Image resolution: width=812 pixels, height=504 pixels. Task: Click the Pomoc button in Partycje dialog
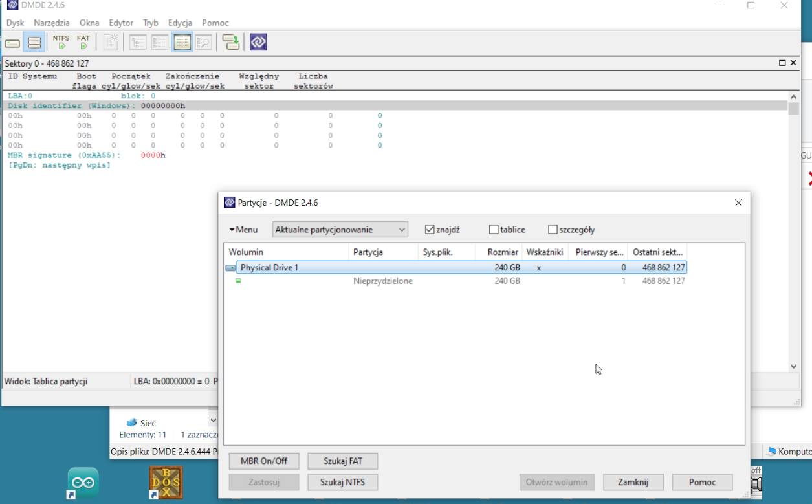(702, 482)
